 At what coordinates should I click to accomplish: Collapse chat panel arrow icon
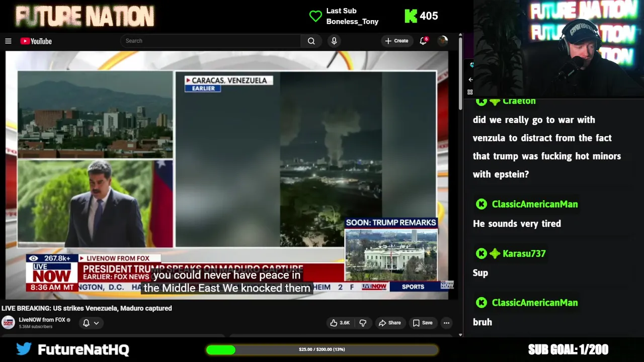[470, 79]
